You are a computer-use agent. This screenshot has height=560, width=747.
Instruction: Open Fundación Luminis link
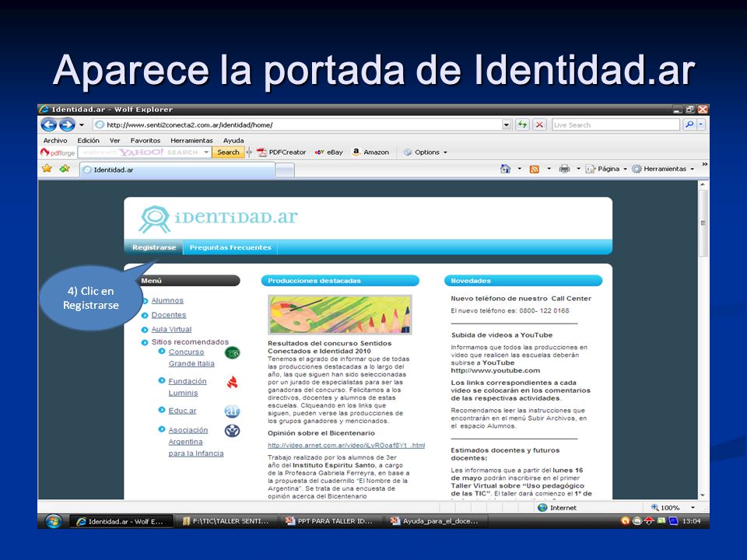(188, 387)
